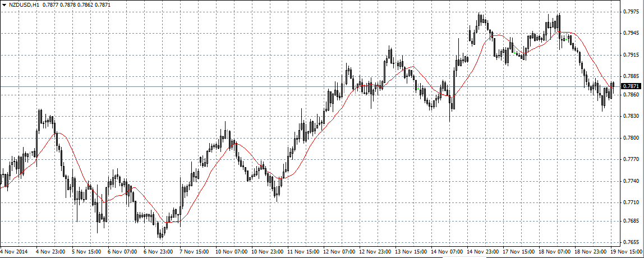Image resolution: width=644 pixels, height=258 pixels.
Task: Click the NZDUSD,H1 symbol title
Action: coord(24,5)
